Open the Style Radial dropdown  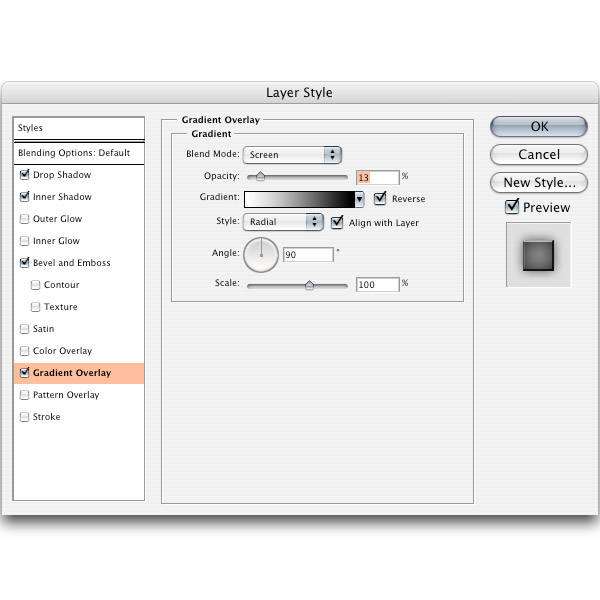click(x=283, y=222)
